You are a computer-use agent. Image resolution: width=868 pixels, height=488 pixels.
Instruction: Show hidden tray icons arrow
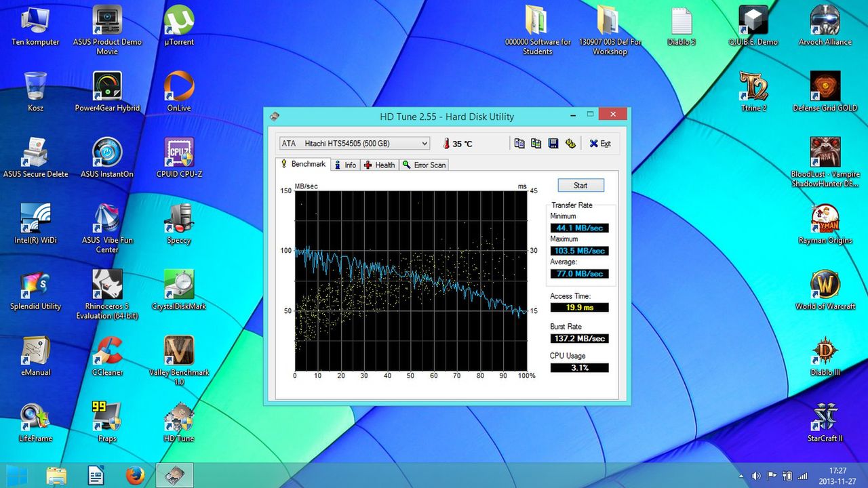pos(741,476)
